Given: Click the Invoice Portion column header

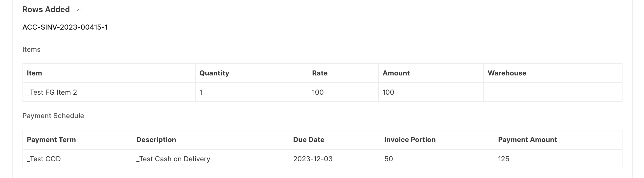Looking at the screenshot, I should tap(410, 140).
